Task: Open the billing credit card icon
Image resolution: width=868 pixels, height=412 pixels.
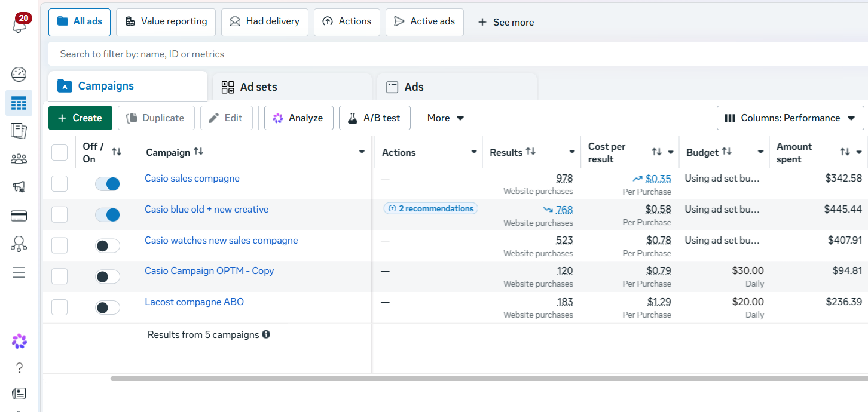Action: pos(19,216)
